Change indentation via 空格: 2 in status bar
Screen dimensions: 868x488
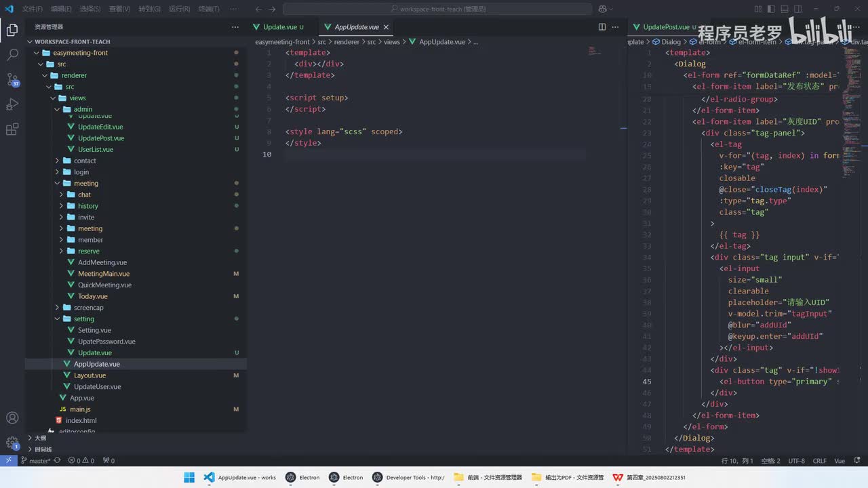[x=770, y=460]
